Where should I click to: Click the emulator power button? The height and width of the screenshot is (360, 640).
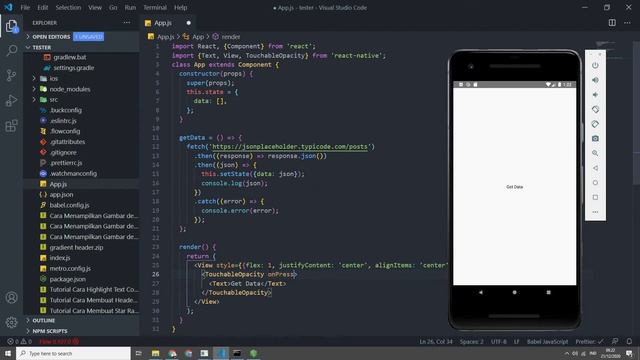tap(595, 65)
